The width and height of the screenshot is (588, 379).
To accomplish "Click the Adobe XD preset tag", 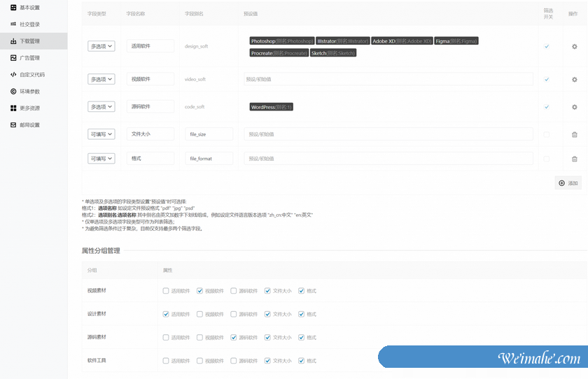I will click(402, 41).
